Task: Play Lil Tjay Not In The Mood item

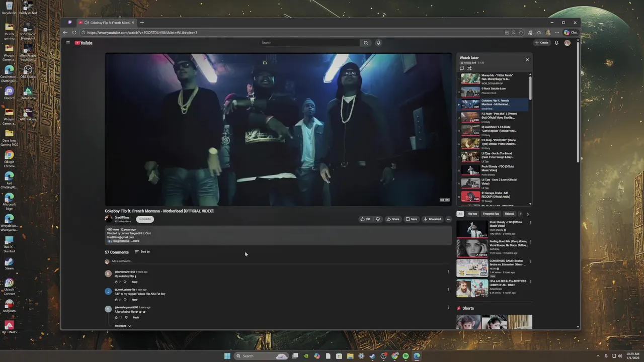Action: (x=494, y=157)
